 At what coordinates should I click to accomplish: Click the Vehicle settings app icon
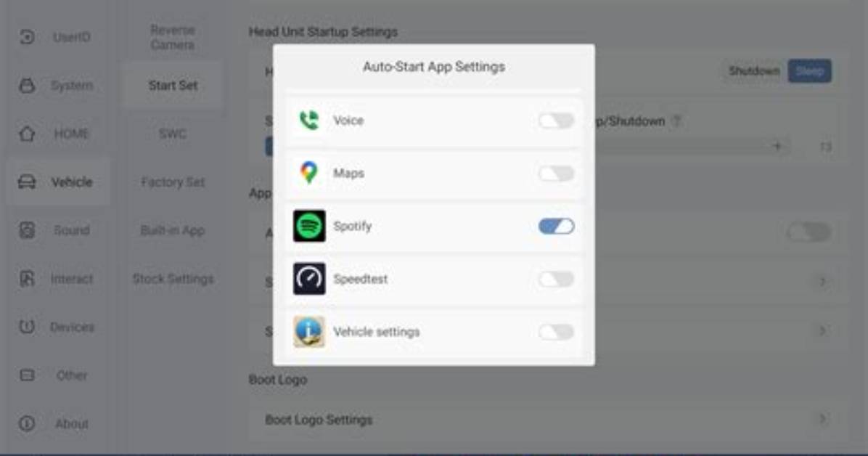[x=309, y=331]
